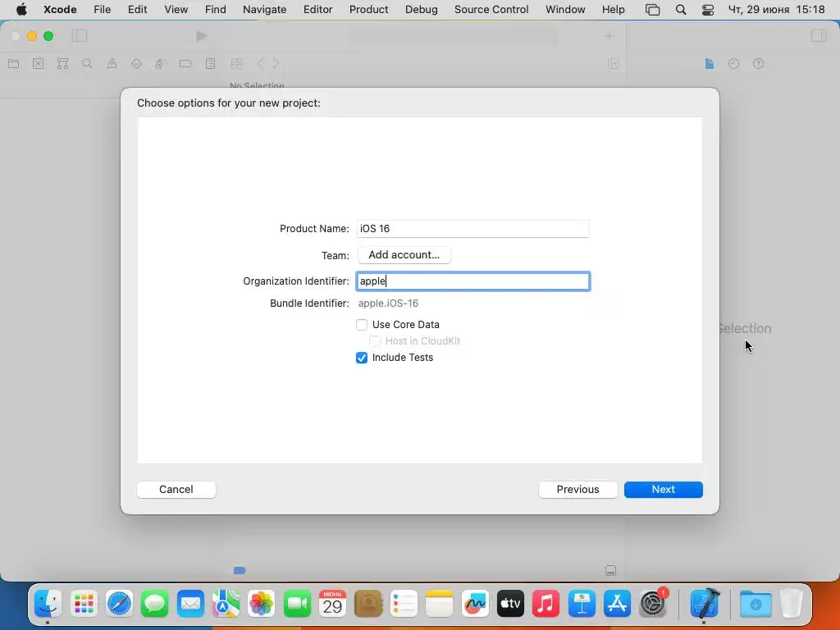Open the Find navigator magnifier icon
Image resolution: width=840 pixels, height=630 pixels.
pyautogui.click(x=87, y=64)
